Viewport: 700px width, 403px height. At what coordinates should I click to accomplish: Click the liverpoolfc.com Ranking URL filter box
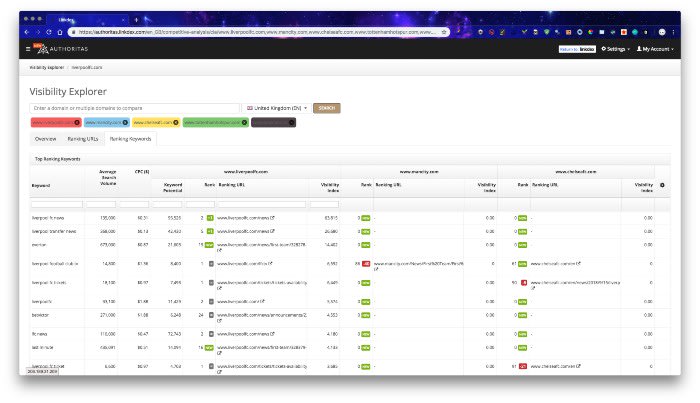262,204
